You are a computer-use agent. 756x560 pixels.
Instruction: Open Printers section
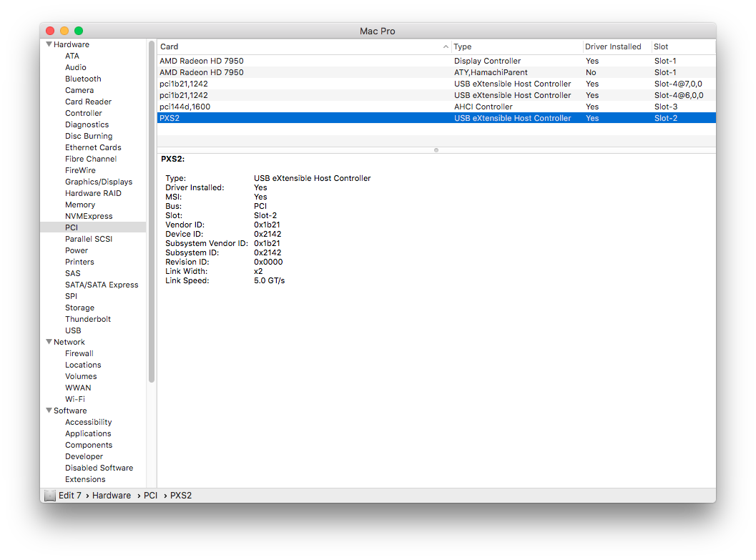[x=79, y=262]
